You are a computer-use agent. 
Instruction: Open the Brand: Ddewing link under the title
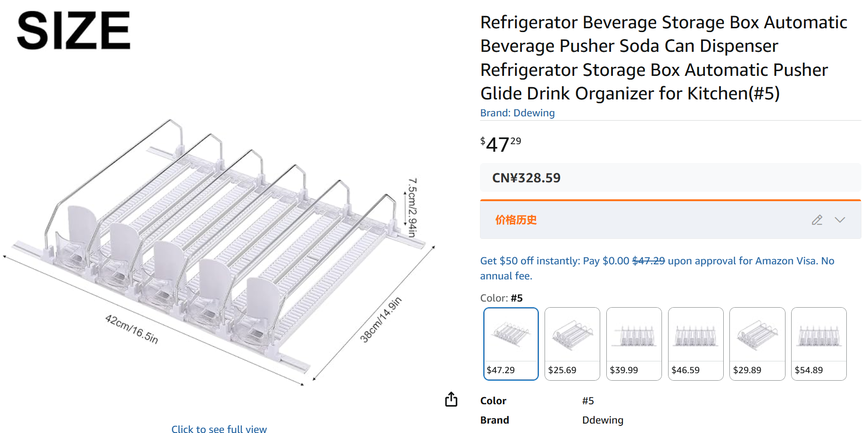coord(517,113)
